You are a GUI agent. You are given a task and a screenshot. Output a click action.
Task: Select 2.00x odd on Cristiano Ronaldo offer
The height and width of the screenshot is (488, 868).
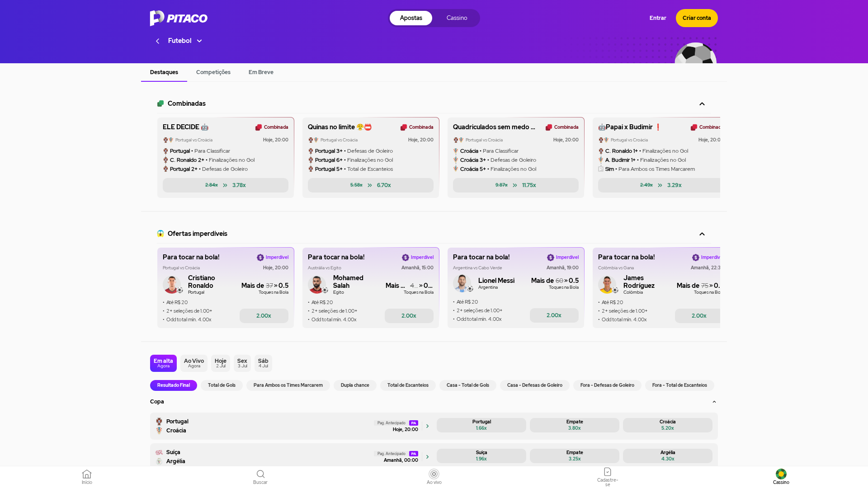(264, 316)
